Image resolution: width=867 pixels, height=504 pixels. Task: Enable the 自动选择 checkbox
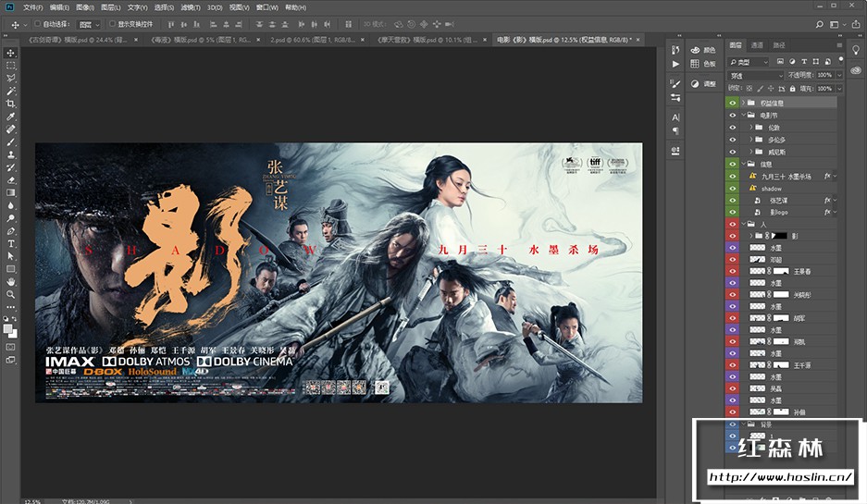(38, 24)
